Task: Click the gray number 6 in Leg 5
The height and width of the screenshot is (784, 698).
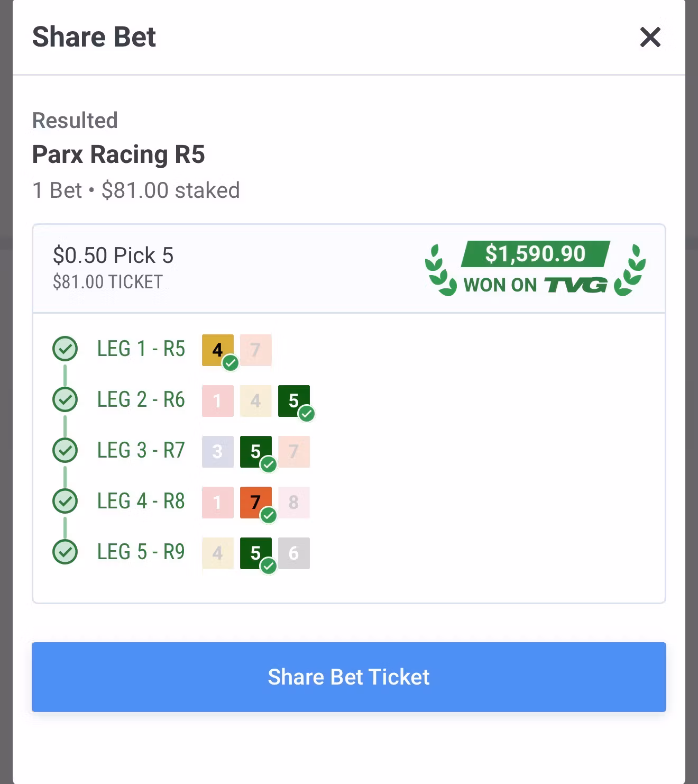Action: [x=293, y=553]
